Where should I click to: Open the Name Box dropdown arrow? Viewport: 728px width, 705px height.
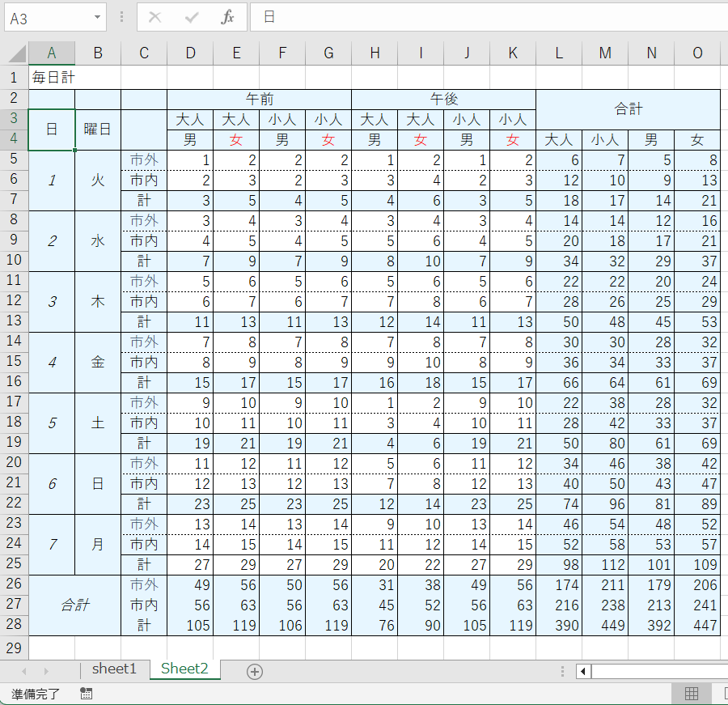98,17
